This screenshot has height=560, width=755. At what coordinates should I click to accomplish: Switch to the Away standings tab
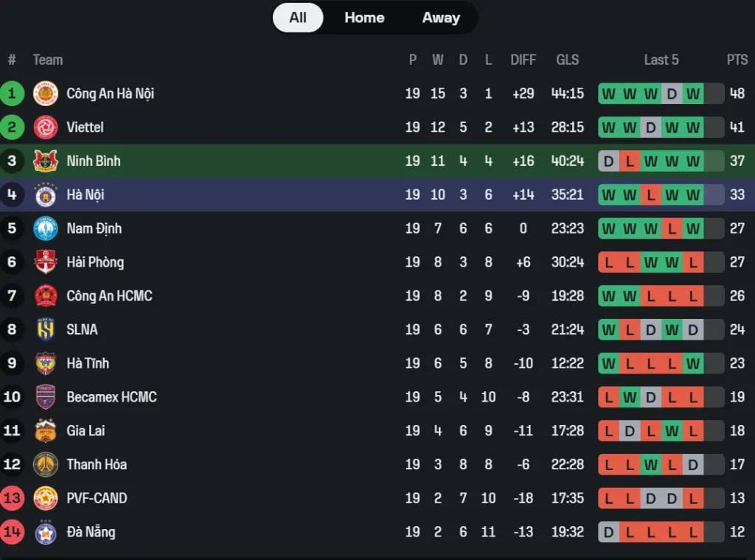coord(441,18)
